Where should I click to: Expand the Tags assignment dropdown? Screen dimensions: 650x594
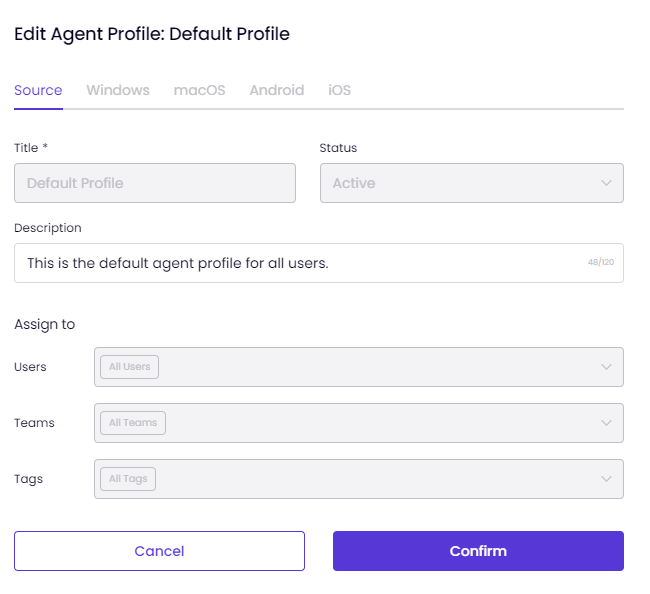pyautogui.click(x=359, y=479)
